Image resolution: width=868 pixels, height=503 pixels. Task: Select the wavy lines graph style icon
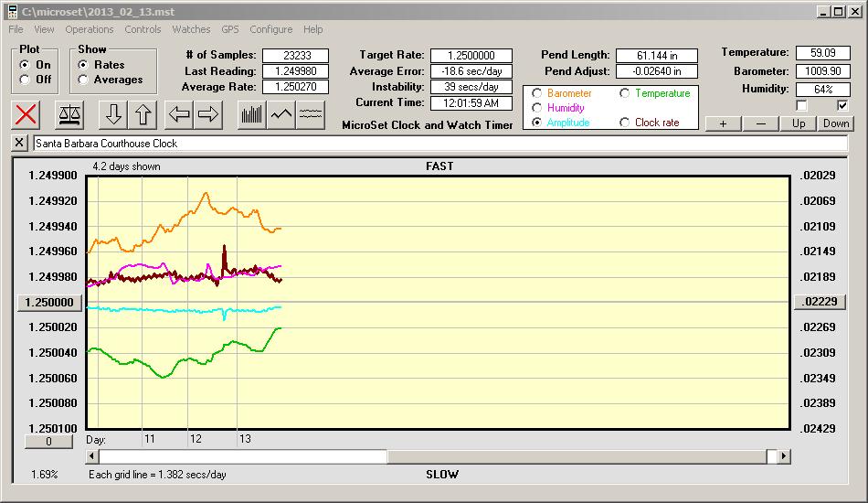pyautogui.click(x=311, y=114)
